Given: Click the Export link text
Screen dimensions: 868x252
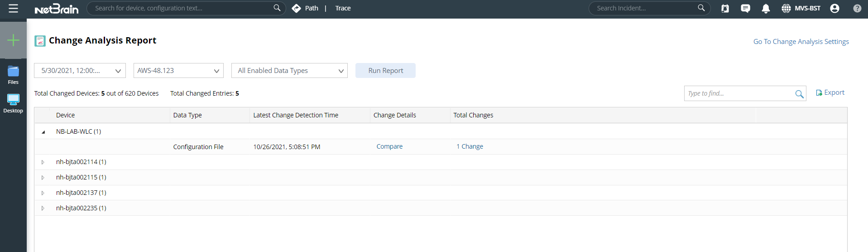Looking at the screenshot, I should pyautogui.click(x=834, y=92).
